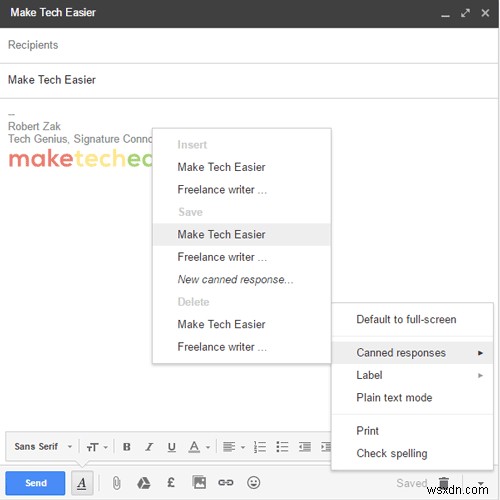Click signature name Robert Zak
Screen dimensions: 500x500
(x=34, y=126)
